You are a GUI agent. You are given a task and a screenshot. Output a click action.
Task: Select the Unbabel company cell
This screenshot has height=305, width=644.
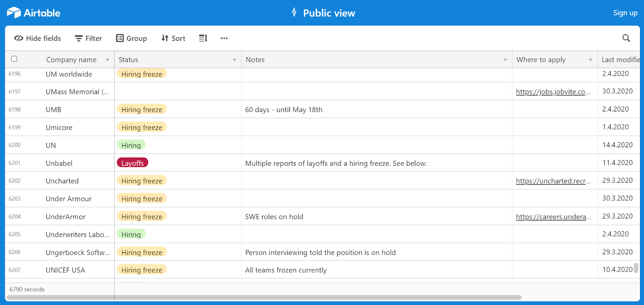tap(59, 163)
